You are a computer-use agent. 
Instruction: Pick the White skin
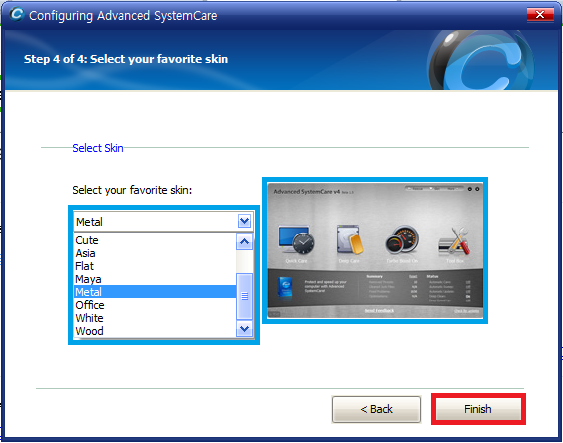pos(155,318)
